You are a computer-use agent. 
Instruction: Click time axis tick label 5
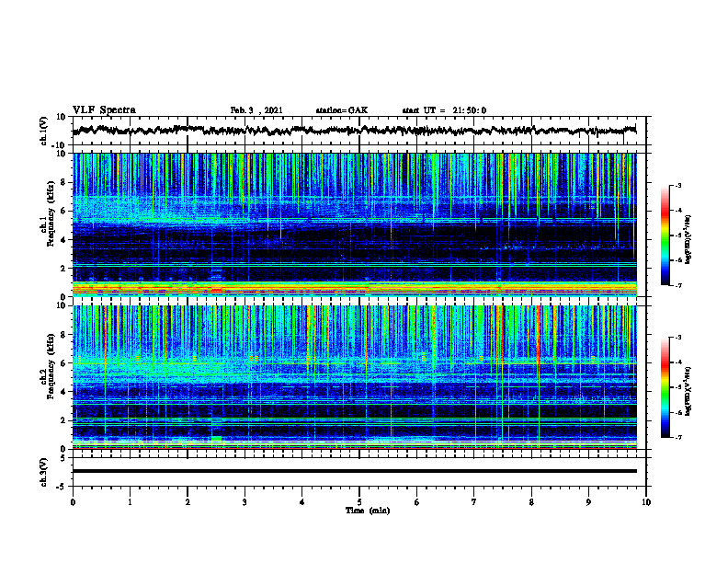click(x=359, y=502)
